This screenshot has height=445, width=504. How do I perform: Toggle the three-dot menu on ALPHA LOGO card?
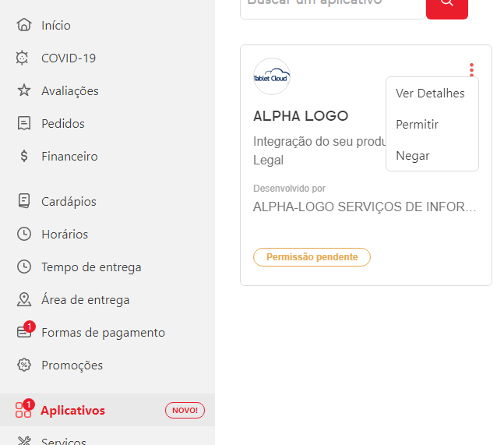(471, 69)
